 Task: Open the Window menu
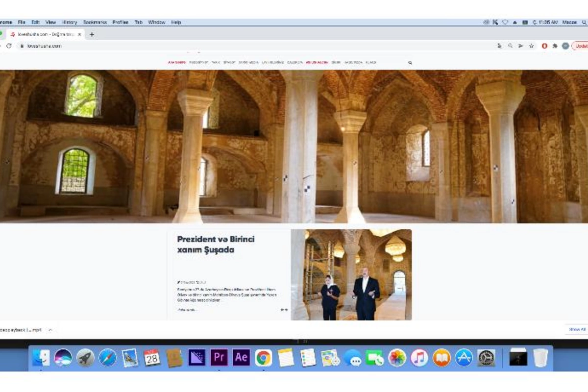(x=157, y=23)
